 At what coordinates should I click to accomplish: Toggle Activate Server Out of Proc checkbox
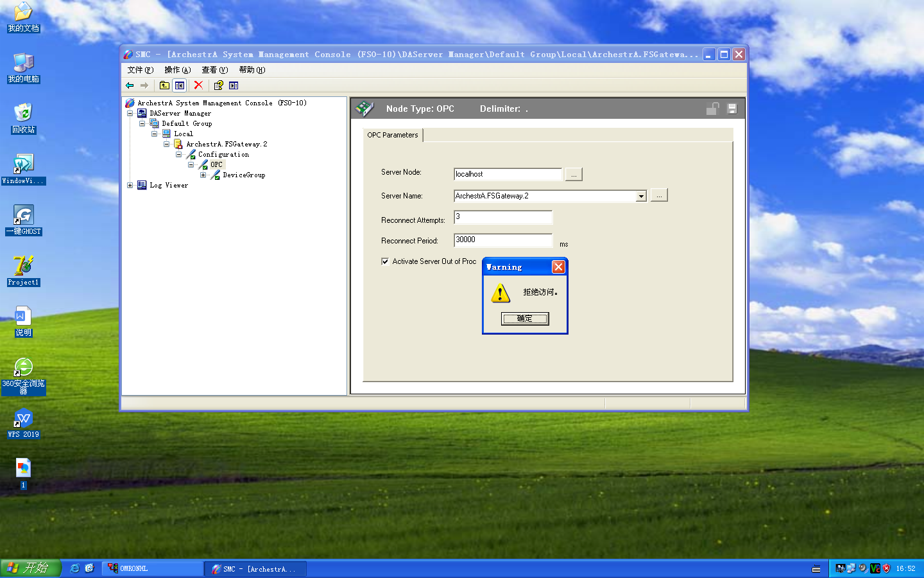point(385,261)
